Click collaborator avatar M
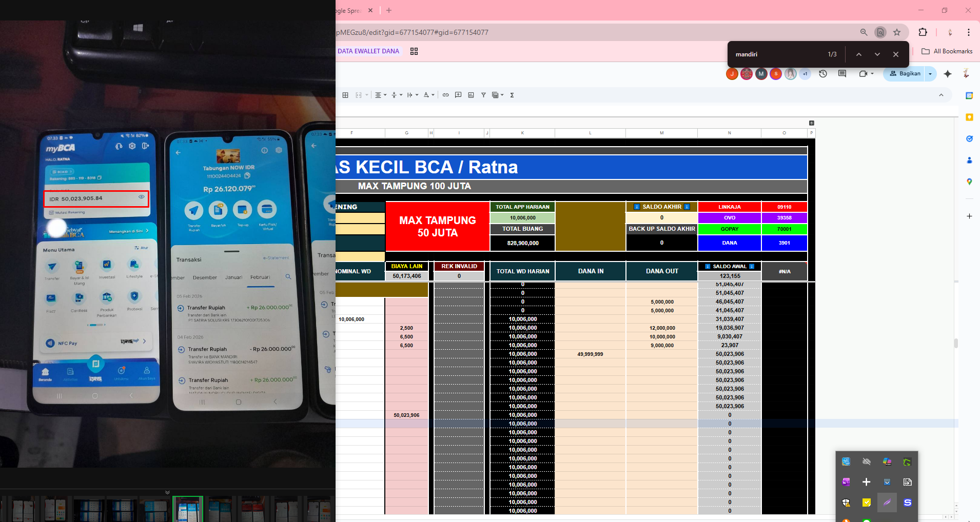The height and width of the screenshot is (522, 980). 761,74
